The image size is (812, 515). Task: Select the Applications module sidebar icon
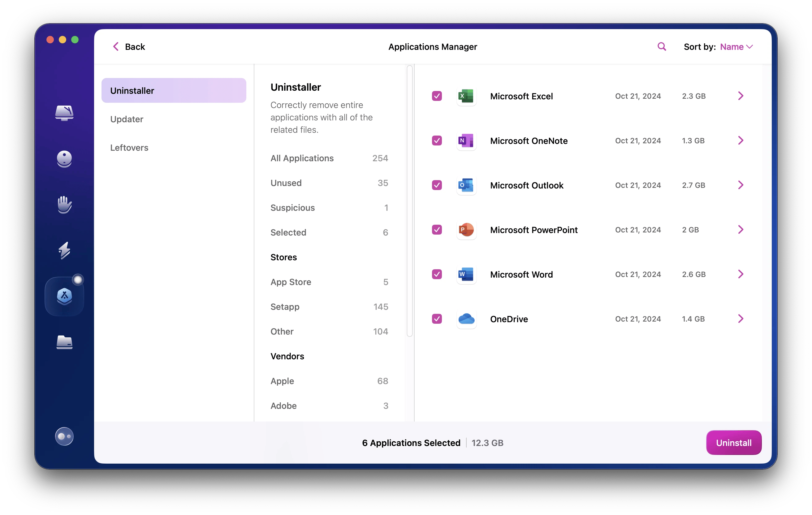click(x=64, y=296)
